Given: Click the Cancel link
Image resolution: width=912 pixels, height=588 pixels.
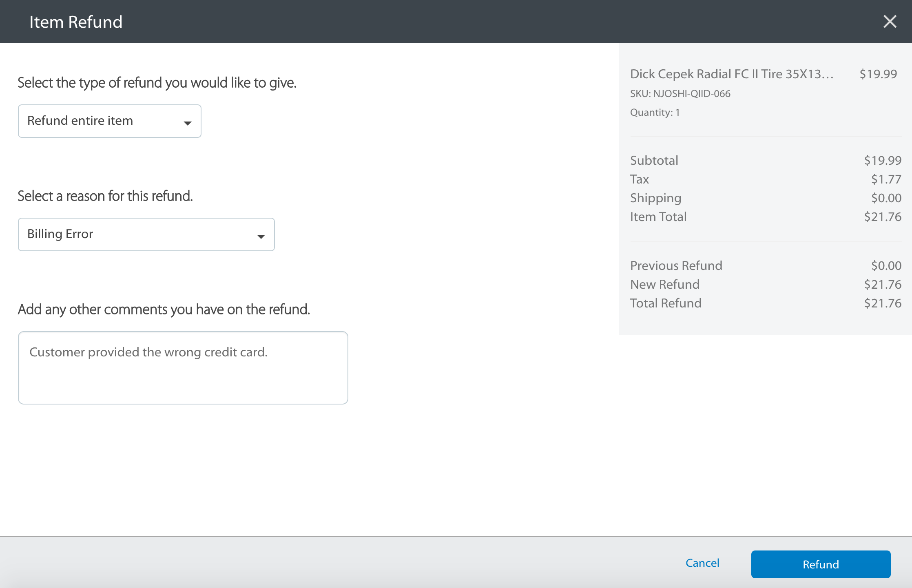Looking at the screenshot, I should 702,563.
